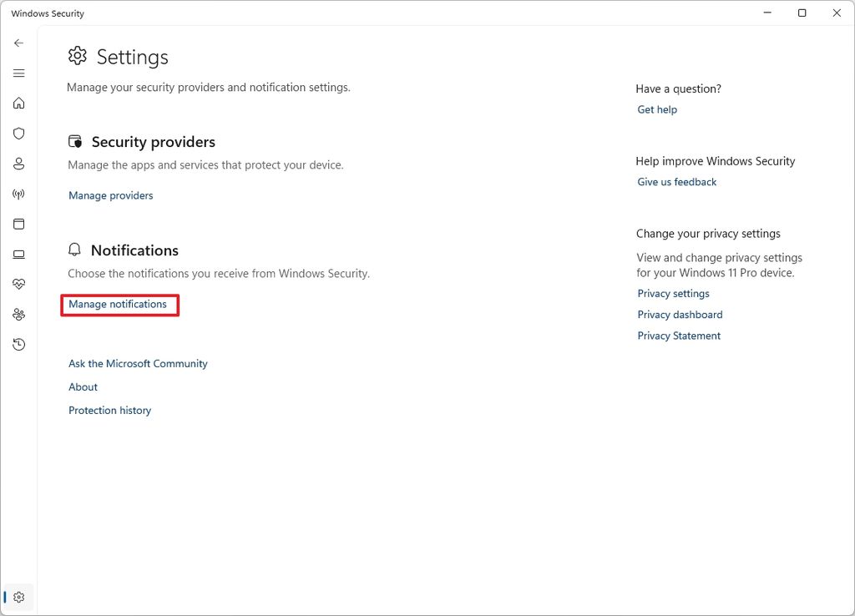Open Manage providers
The height and width of the screenshot is (616, 855).
point(110,195)
